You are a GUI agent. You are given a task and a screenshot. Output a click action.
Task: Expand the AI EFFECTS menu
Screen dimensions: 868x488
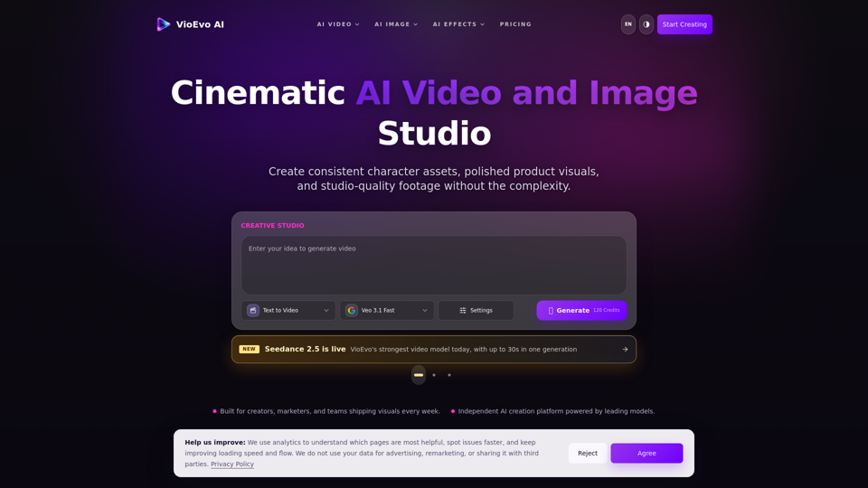[459, 24]
